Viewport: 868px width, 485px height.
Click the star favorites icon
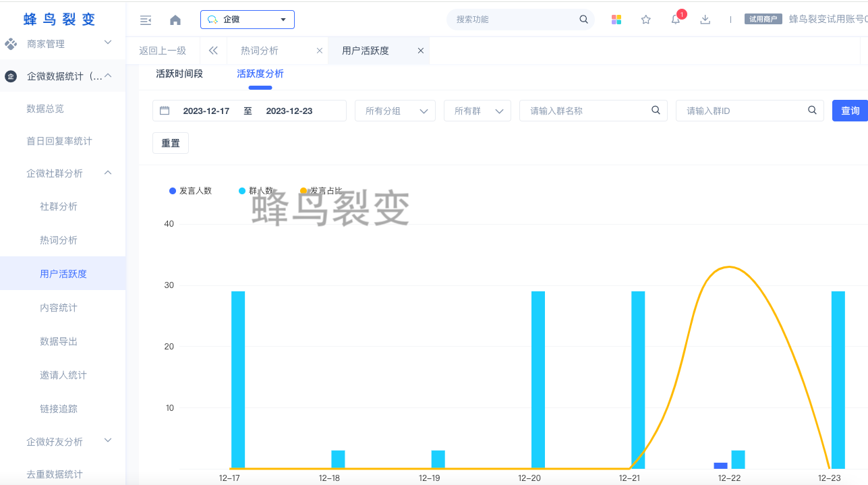pos(645,20)
